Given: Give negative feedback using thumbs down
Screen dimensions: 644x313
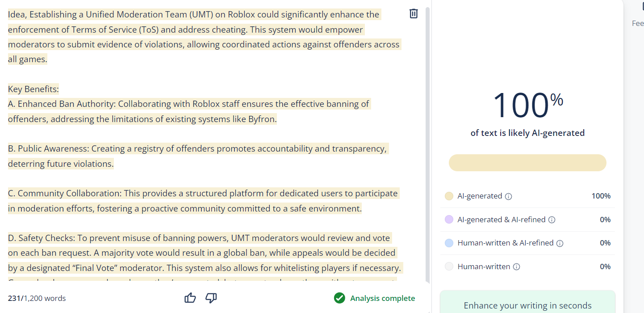Looking at the screenshot, I should pyautogui.click(x=211, y=297).
